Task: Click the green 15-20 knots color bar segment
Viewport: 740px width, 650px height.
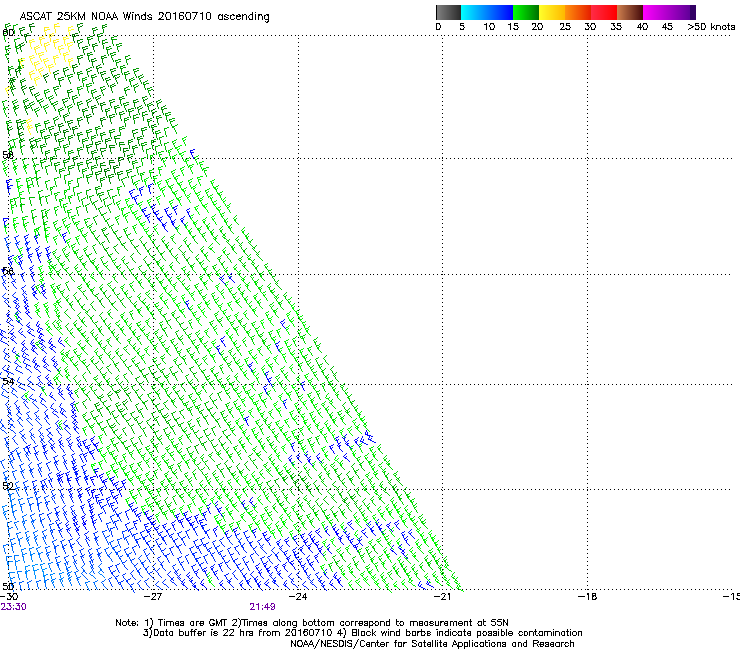Action: (526, 12)
